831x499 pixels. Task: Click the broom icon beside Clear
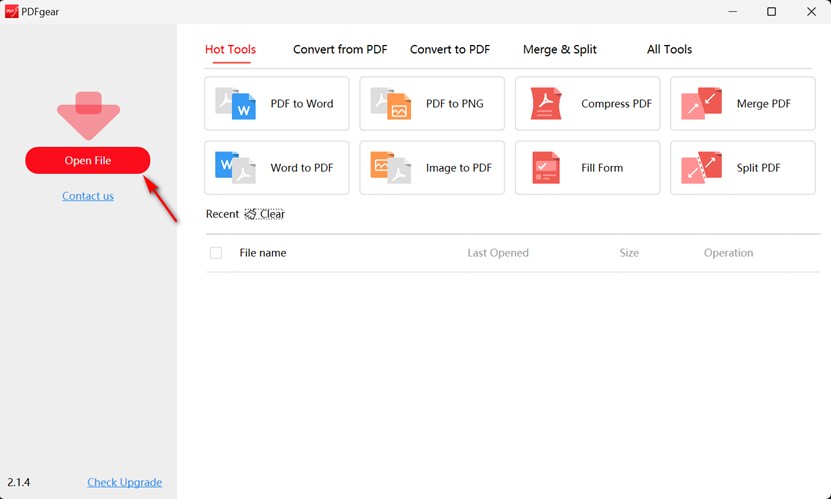[x=250, y=214]
